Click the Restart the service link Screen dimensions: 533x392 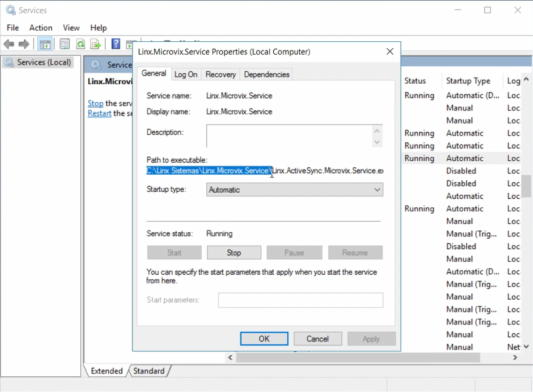pyautogui.click(x=99, y=113)
